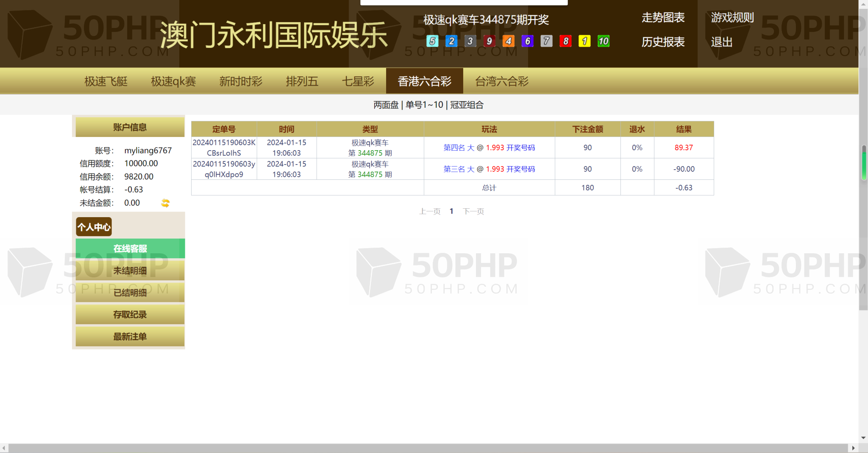868x453 pixels.
Task: Click the purple number 6 result ball
Action: (527, 41)
